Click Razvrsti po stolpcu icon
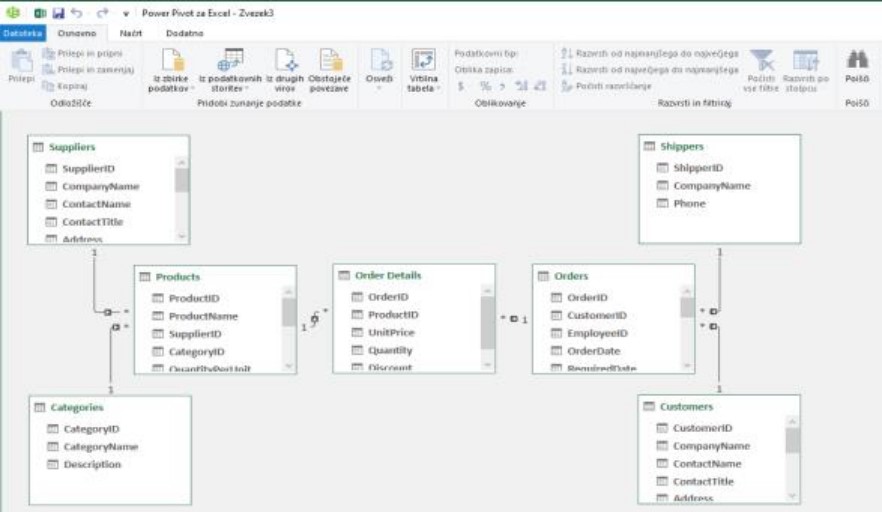The width and height of the screenshot is (882, 512). (x=806, y=61)
